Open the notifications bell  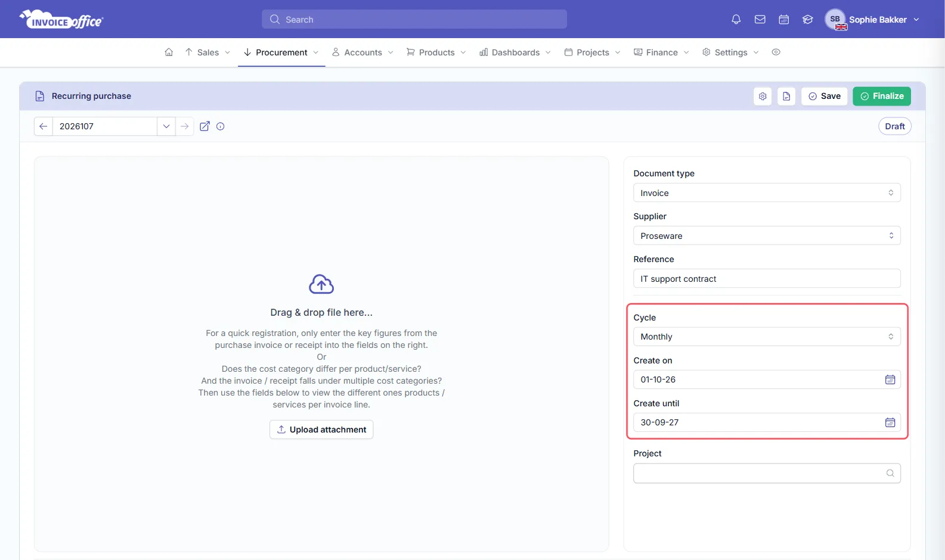[x=736, y=20]
